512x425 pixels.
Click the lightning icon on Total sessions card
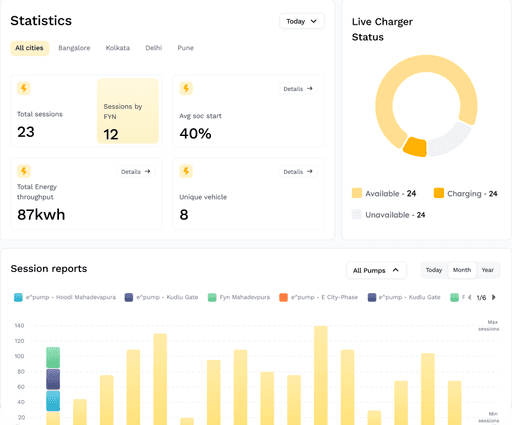[24, 88]
